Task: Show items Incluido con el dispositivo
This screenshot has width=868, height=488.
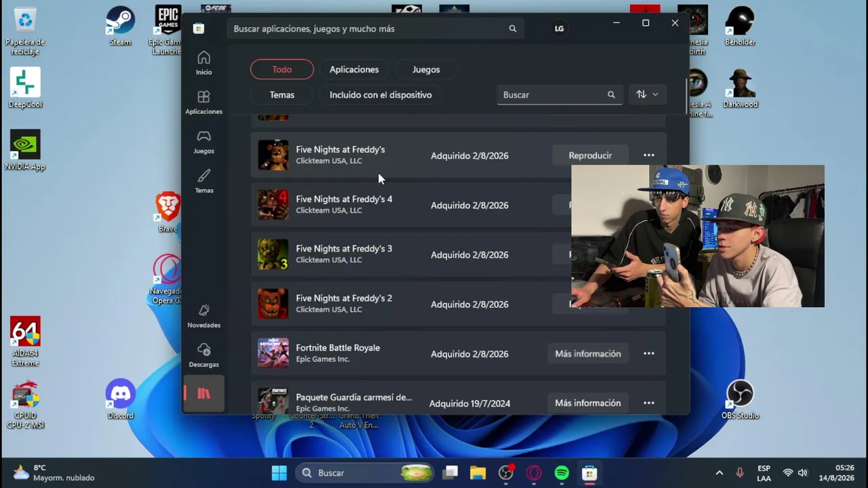Action: pos(380,95)
